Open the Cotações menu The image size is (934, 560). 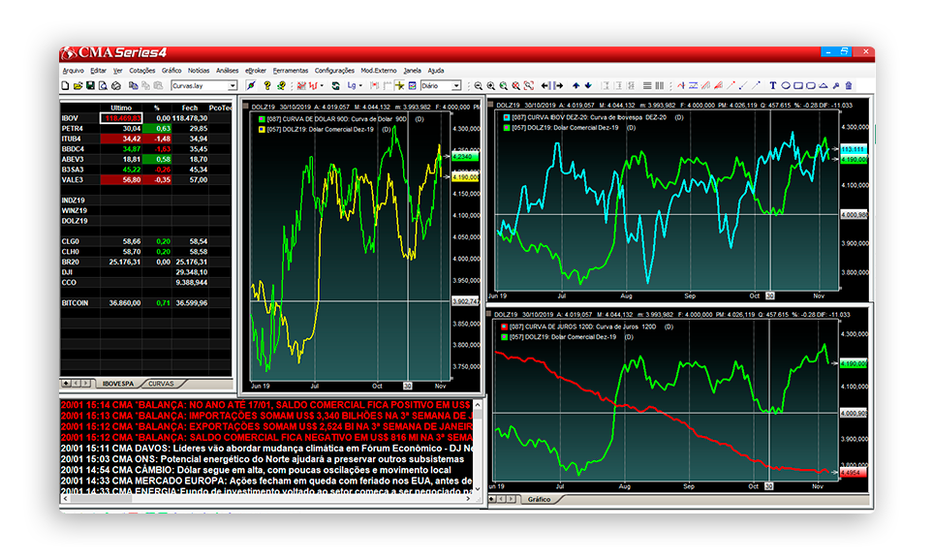coord(142,71)
